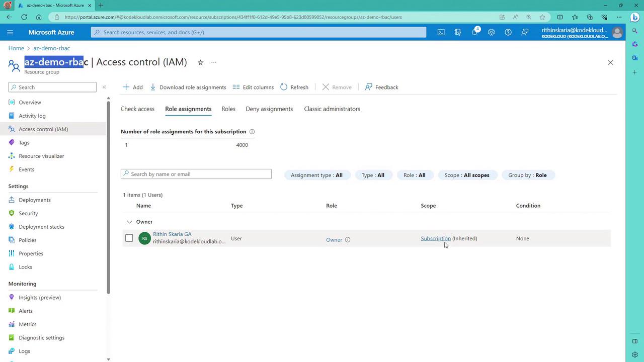
Task: Open Metrics under Monitoring
Action: pos(27,324)
